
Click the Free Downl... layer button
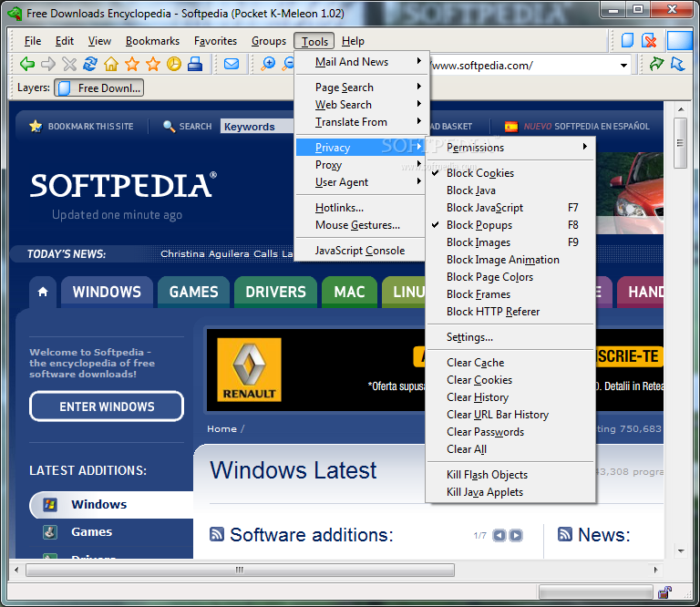point(98,87)
